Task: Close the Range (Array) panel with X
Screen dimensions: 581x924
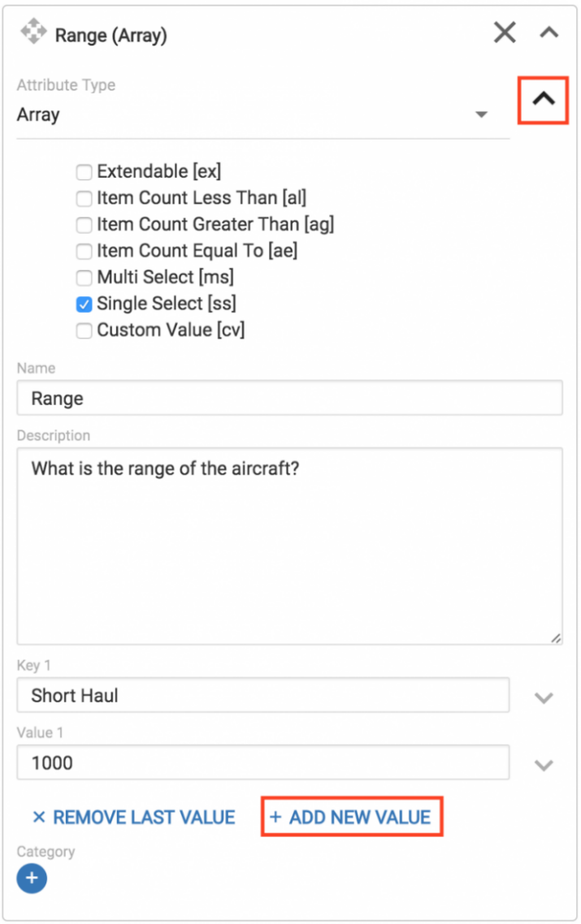Action: click(x=505, y=33)
